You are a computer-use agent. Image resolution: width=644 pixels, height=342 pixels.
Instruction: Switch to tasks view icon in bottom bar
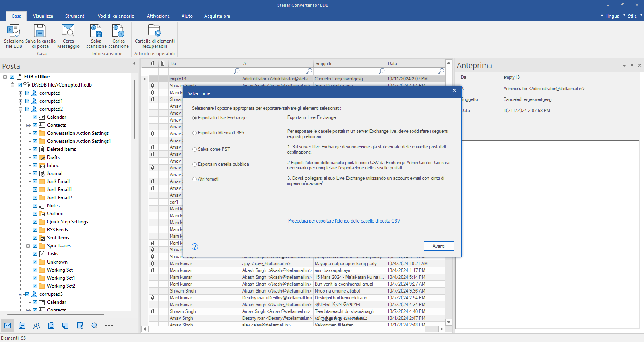point(51,326)
